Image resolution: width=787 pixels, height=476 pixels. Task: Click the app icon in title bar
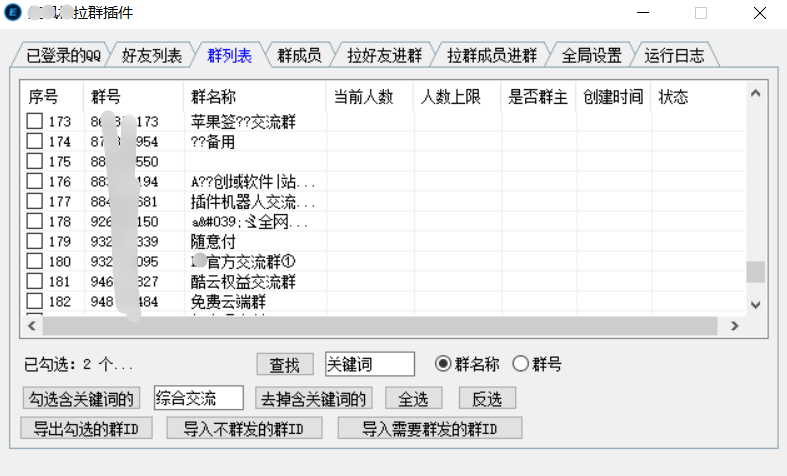pos(13,14)
